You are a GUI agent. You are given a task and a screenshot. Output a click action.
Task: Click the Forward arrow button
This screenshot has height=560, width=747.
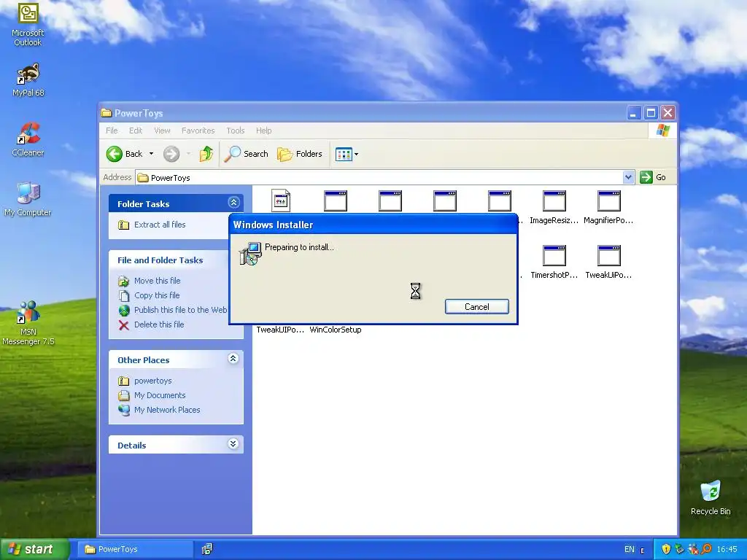click(x=171, y=154)
